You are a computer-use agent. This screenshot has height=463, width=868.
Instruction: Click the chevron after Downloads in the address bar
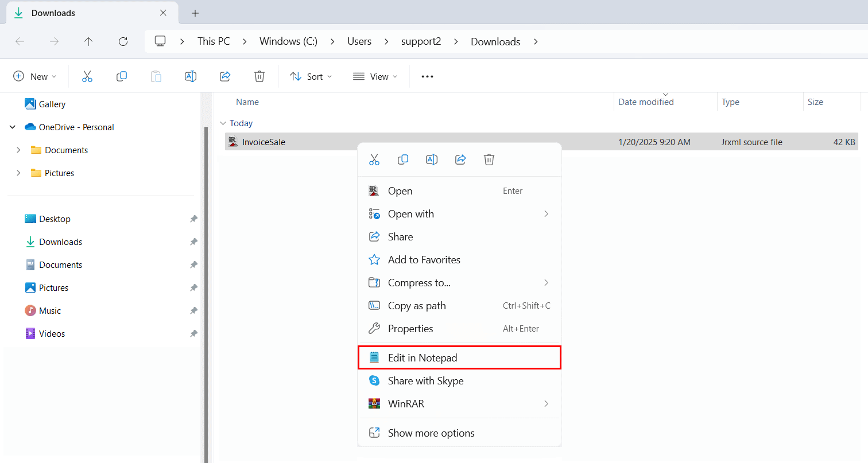click(x=536, y=41)
